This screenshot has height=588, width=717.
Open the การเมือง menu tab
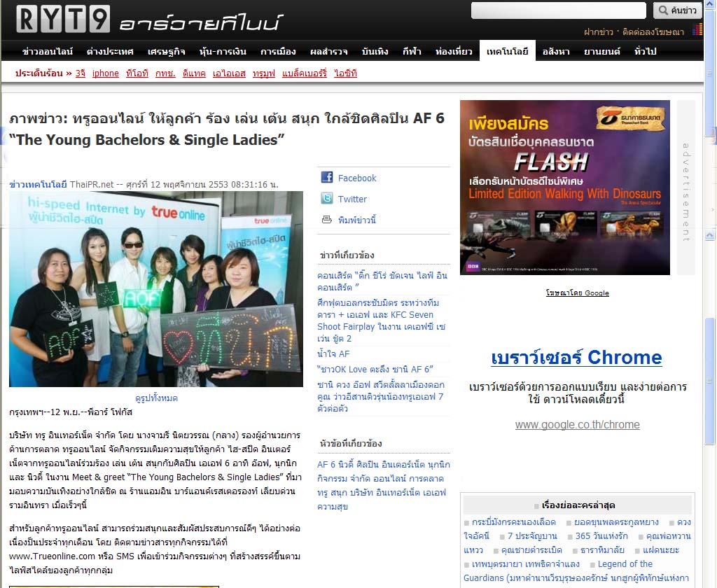tap(278, 51)
